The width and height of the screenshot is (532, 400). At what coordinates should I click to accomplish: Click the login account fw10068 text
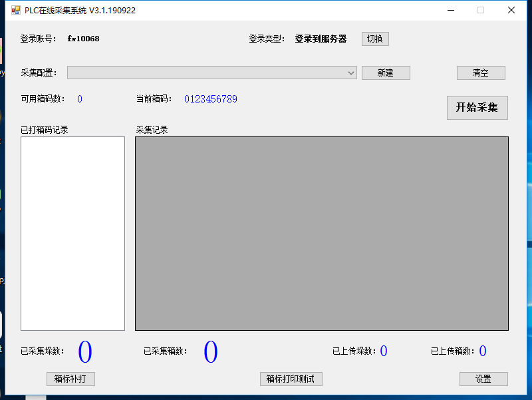84,39
